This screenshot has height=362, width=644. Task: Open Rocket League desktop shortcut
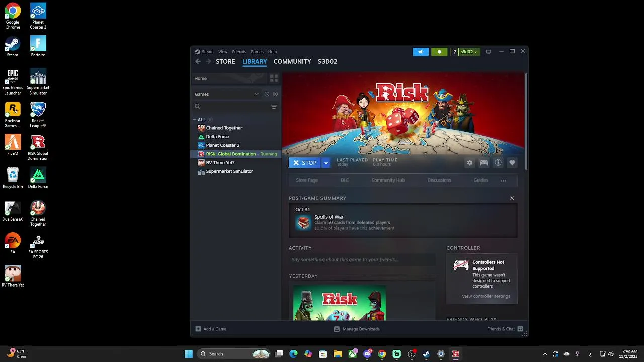38,115
